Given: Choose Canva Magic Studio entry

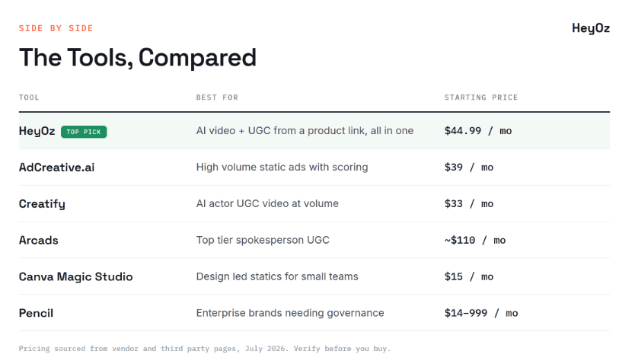Looking at the screenshot, I should point(76,276).
